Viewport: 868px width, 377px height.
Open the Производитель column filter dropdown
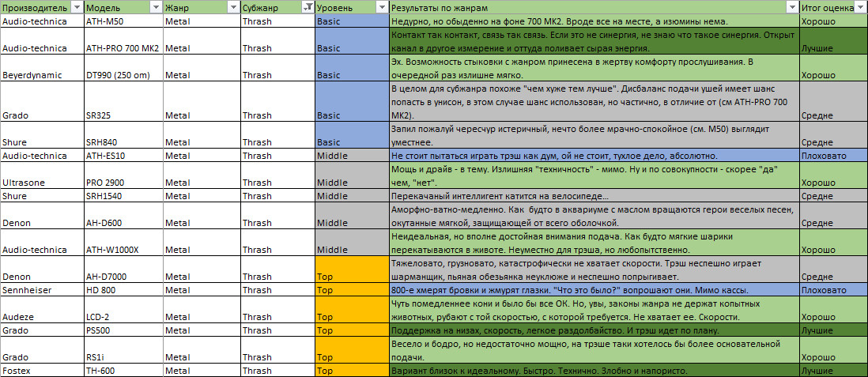tap(76, 7)
